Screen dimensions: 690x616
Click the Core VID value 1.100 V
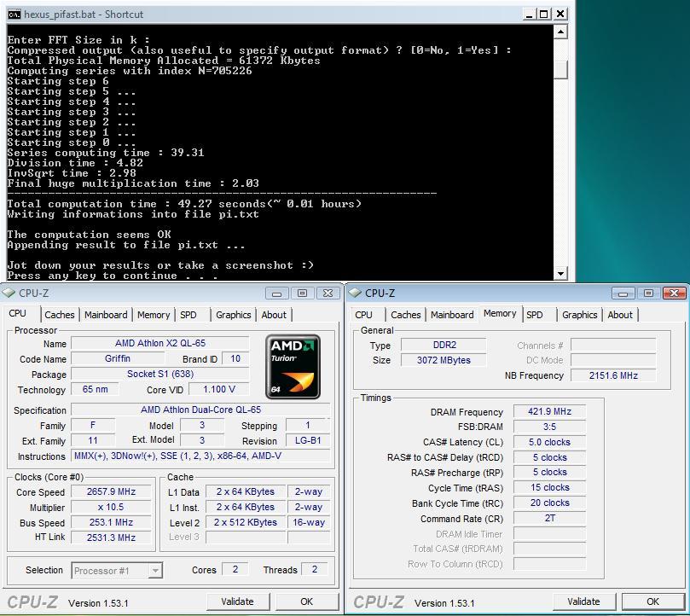pos(218,389)
